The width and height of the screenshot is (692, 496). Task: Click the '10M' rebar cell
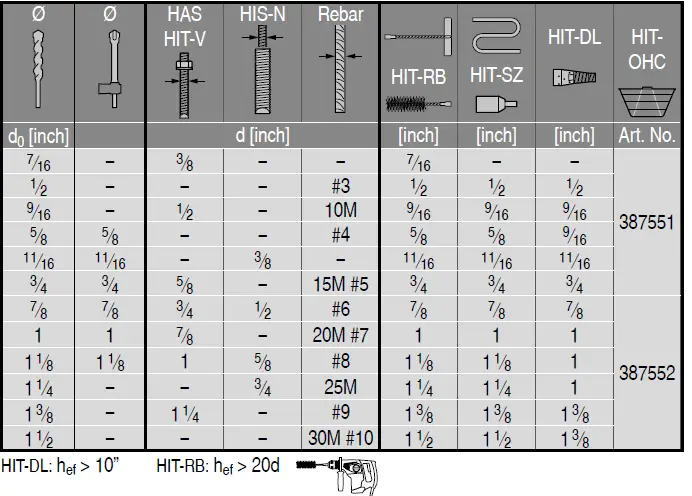pos(340,210)
